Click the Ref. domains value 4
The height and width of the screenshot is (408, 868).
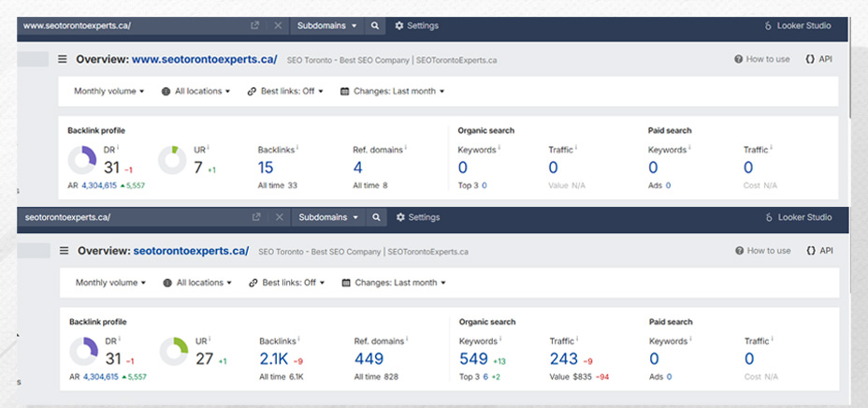(x=357, y=168)
